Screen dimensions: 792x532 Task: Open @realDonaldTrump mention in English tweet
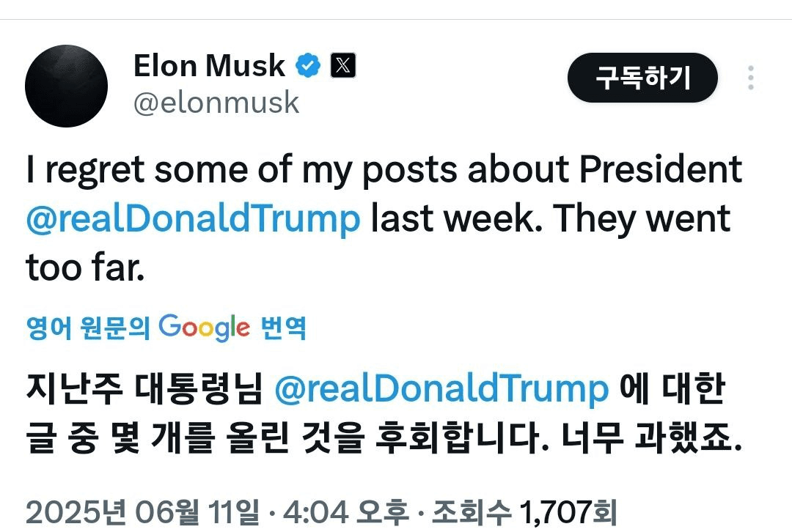pyautogui.click(x=194, y=219)
